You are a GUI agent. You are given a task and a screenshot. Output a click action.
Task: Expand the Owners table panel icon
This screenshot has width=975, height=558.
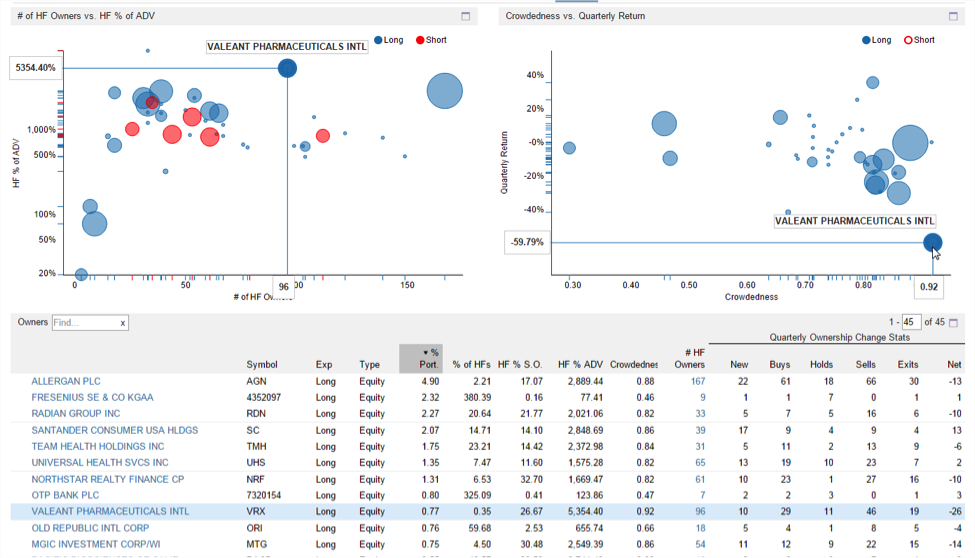953,322
